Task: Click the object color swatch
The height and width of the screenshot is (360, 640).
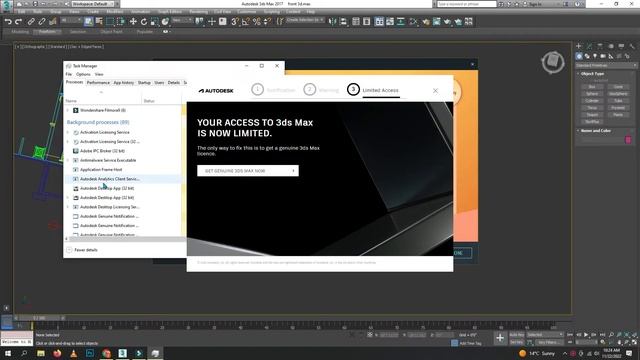Action: click(628, 140)
